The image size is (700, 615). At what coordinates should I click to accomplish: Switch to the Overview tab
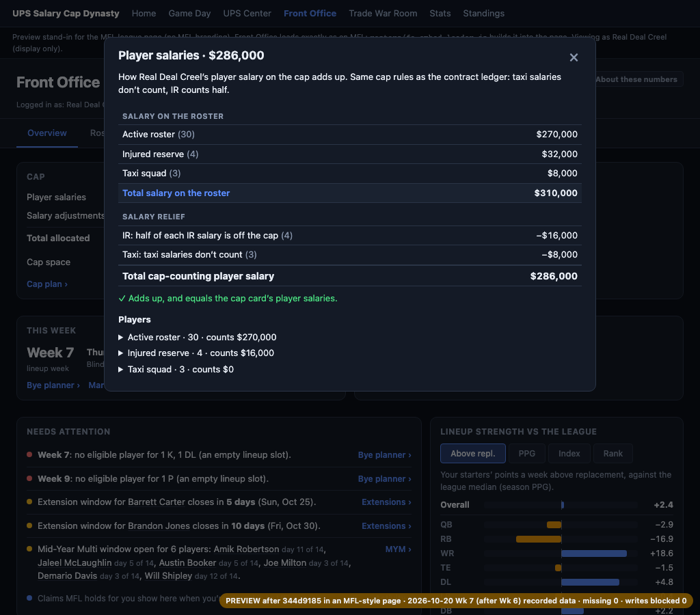click(x=47, y=133)
